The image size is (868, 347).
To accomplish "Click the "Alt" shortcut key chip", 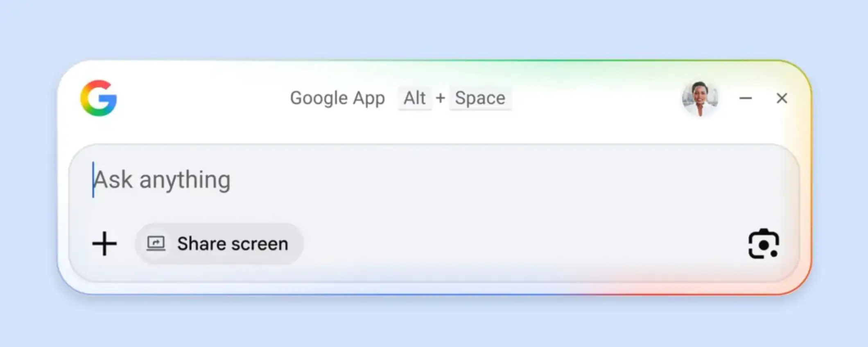I will [x=415, y=98].
